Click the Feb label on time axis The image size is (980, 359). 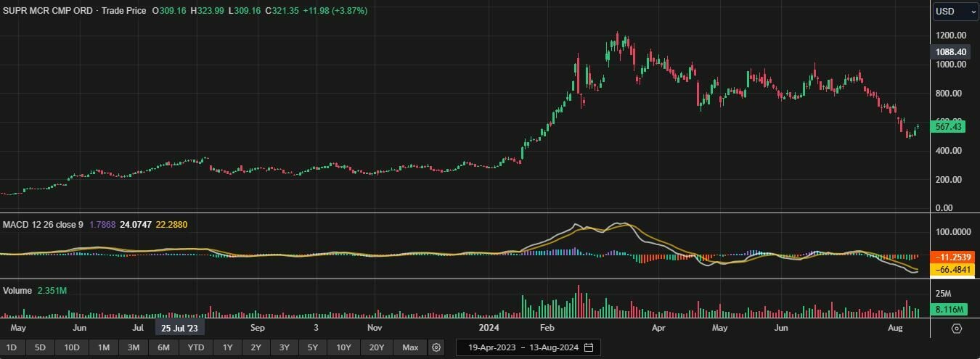(547, 328)
